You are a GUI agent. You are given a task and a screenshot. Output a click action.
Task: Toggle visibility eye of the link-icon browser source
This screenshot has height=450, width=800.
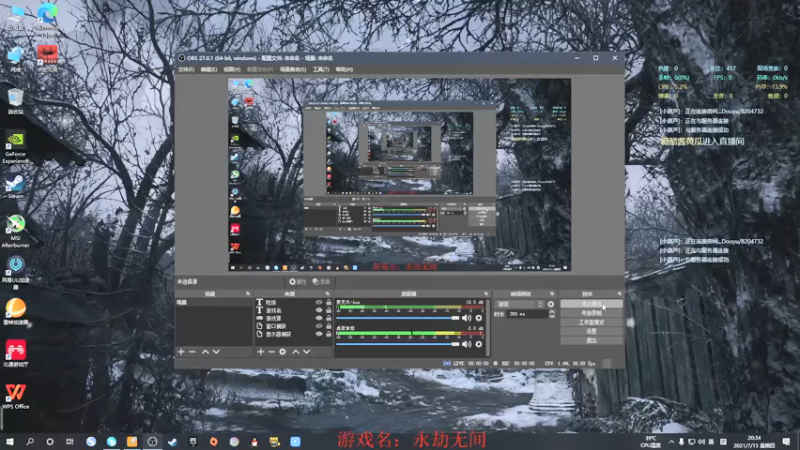coord(319,318)
